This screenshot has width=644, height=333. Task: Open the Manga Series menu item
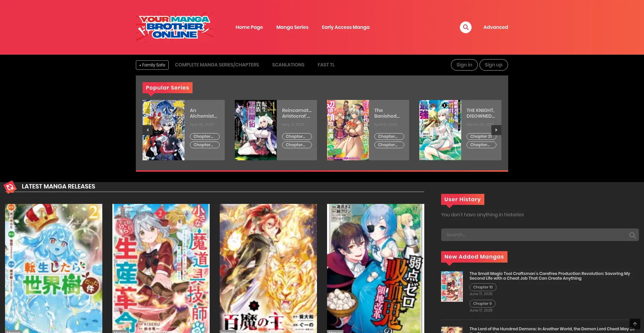[x=292, y=27]
